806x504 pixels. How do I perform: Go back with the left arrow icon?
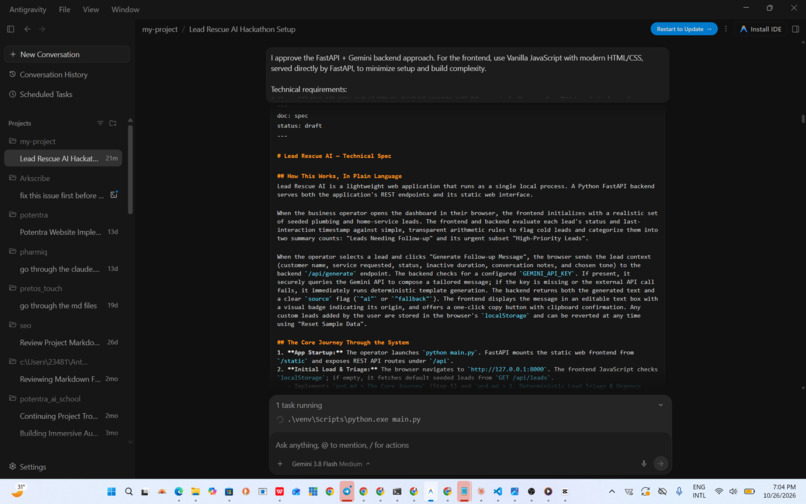[27, 29]
